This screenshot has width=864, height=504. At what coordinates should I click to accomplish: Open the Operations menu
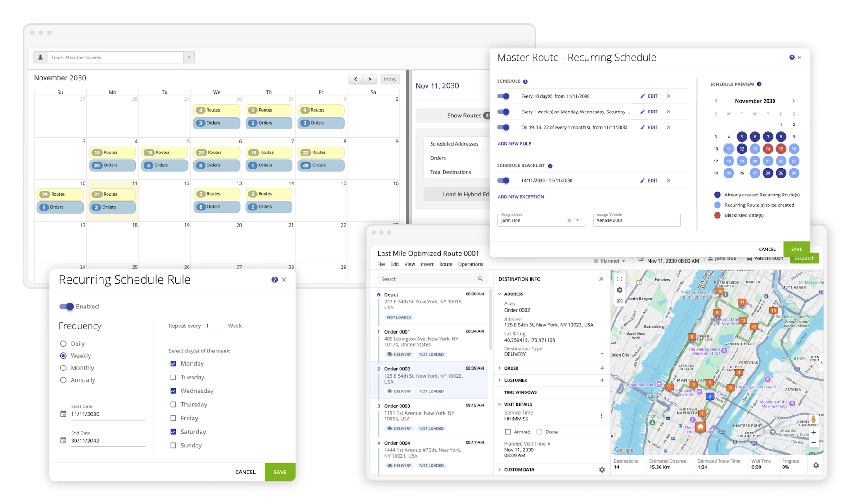470,264
